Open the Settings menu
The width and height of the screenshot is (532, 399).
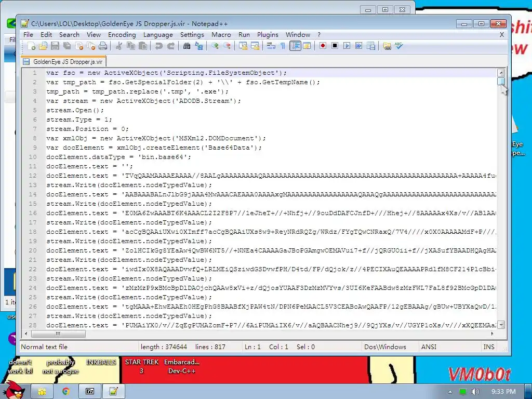click(x=192, y=35)
